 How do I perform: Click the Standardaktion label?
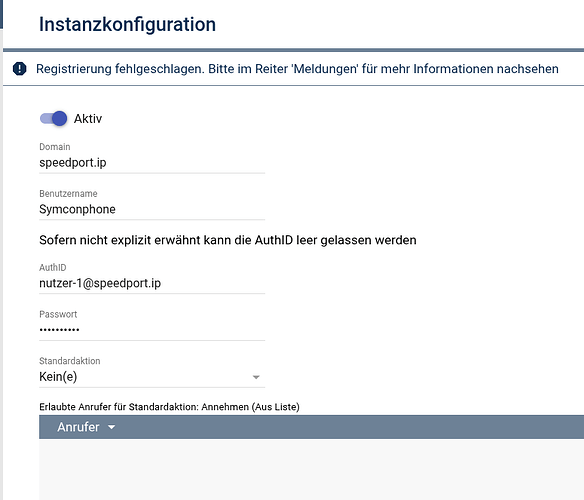(x=70, y=361)
